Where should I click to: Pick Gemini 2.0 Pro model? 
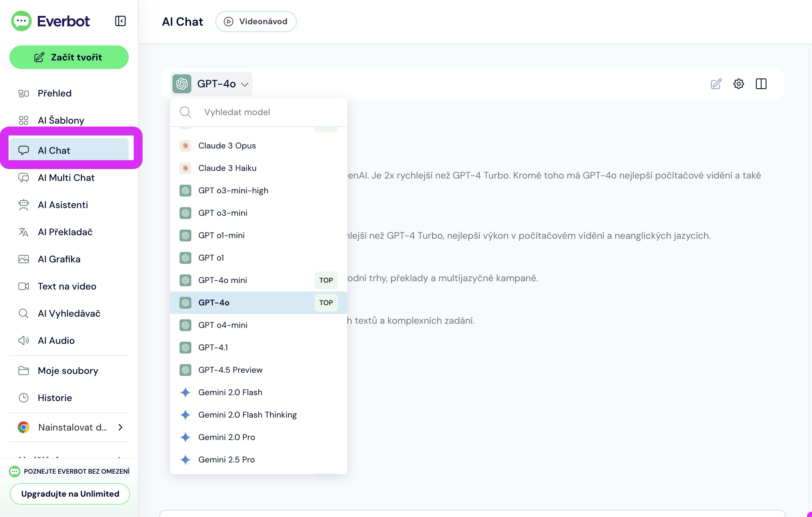(x=258, y=437)
